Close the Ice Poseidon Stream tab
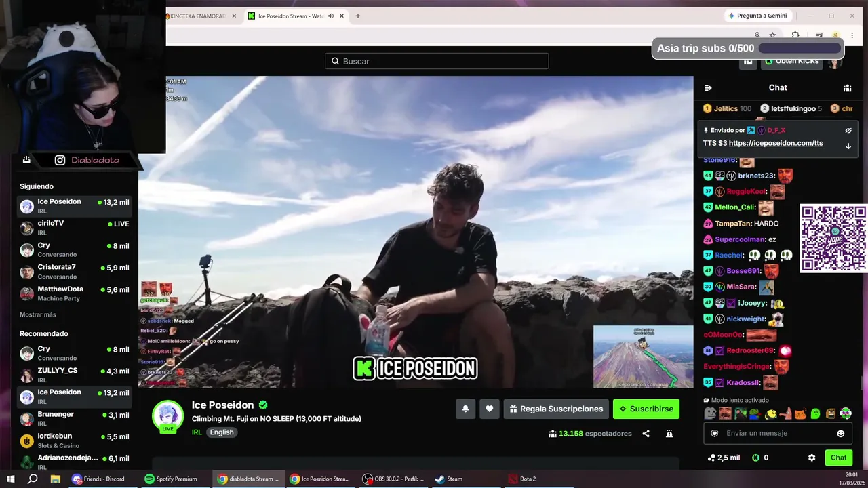 [x=342, y=16]
